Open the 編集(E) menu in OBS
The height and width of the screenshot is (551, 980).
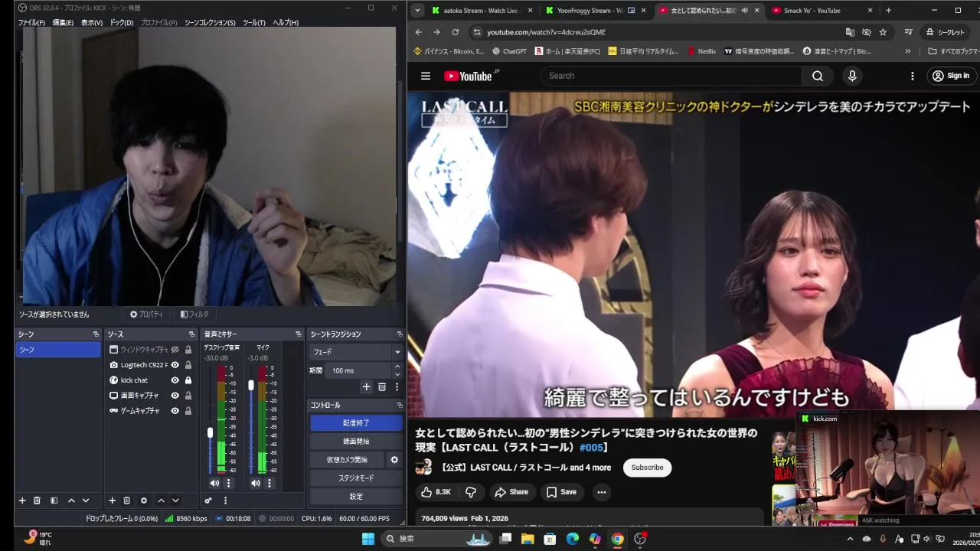coord(63,23)
